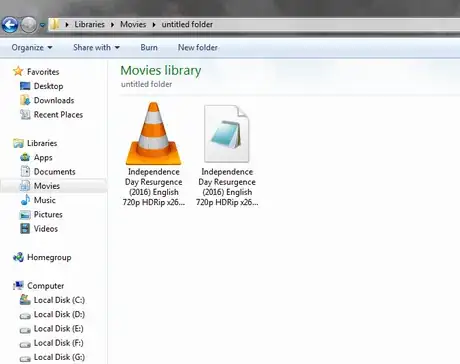Open Local Disk (G:)
The image size is (460, 364).
tap(59, 357)
